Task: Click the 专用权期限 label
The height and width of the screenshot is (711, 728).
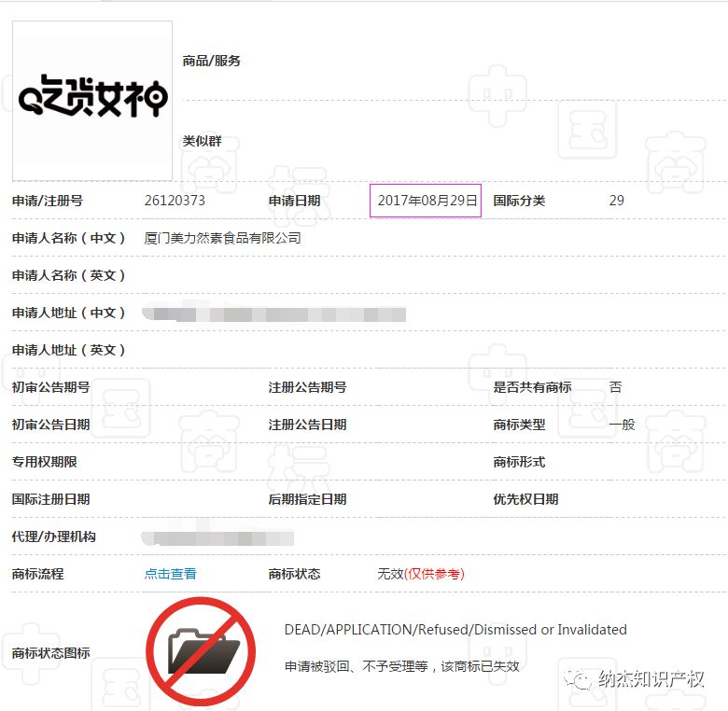Action: [x=45, y=462]
